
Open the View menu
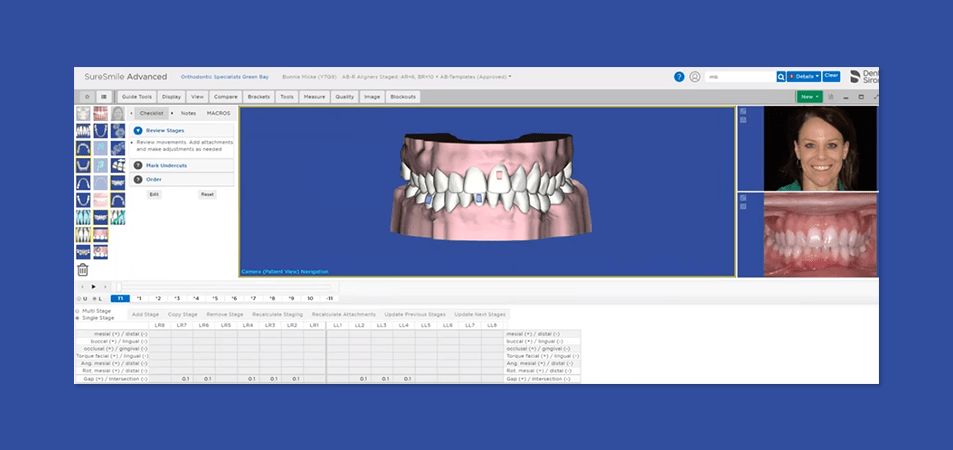coord(198,97)
